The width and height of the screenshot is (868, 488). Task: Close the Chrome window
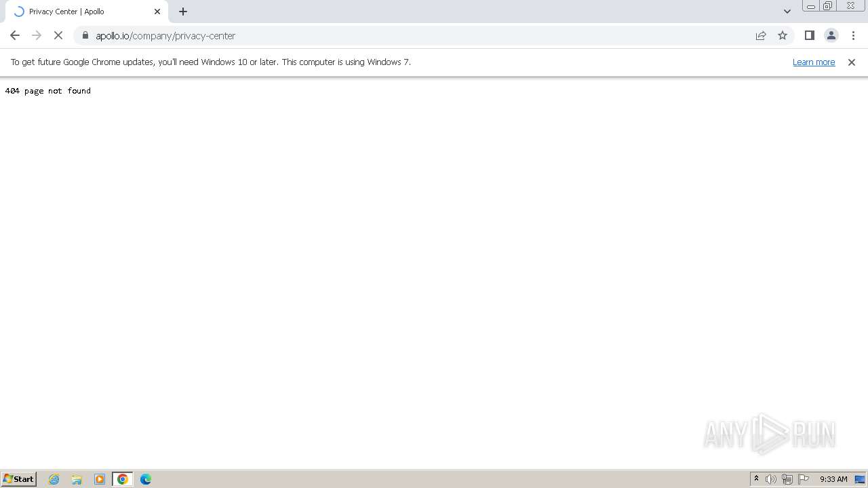(850, 6)
